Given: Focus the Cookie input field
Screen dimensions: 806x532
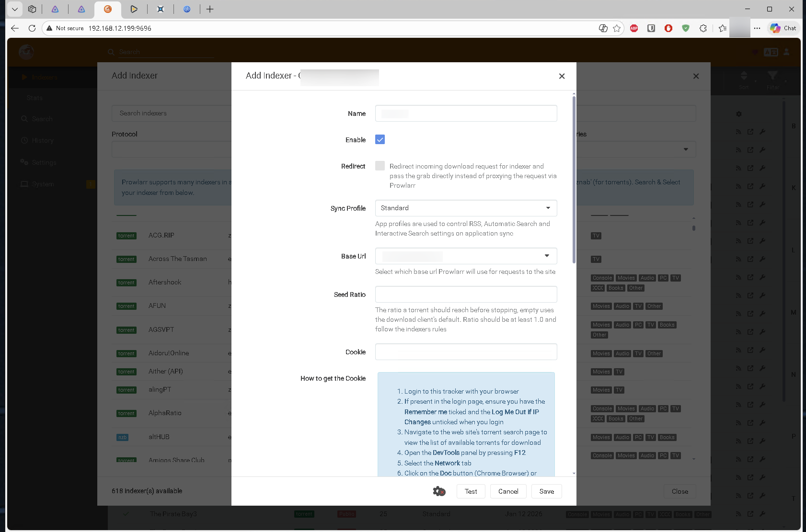Looking at the screenshot, I should [x=466, y=352].
